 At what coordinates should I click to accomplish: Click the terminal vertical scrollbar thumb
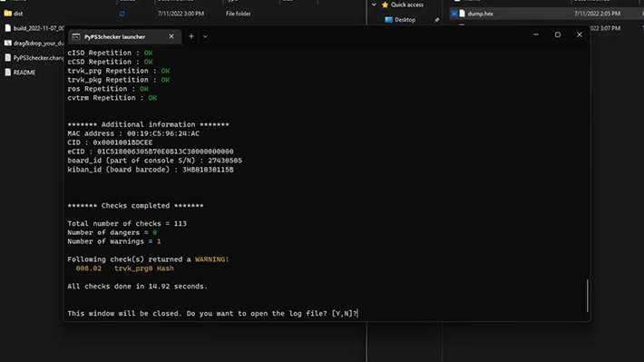point(588,296)
